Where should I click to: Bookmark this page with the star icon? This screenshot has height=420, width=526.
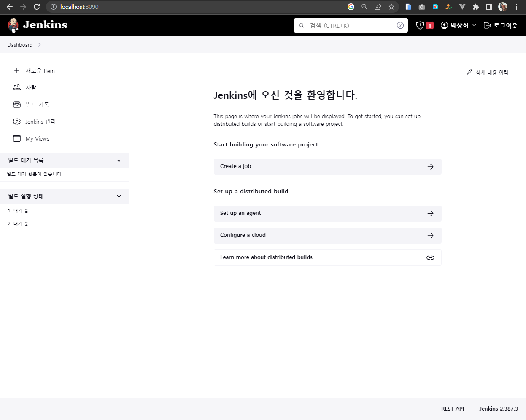[391, 7]
